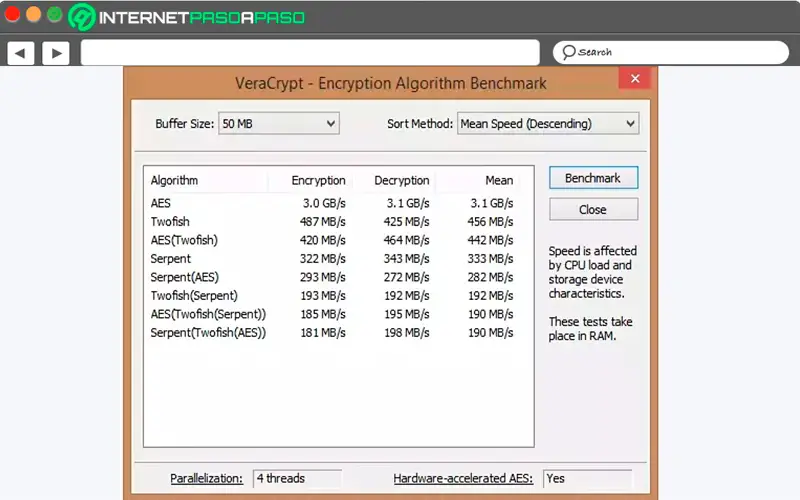Click the Hardware-accelerated AES label link
This screenshot has height=500, width=800.
click(x=463, y=479)
